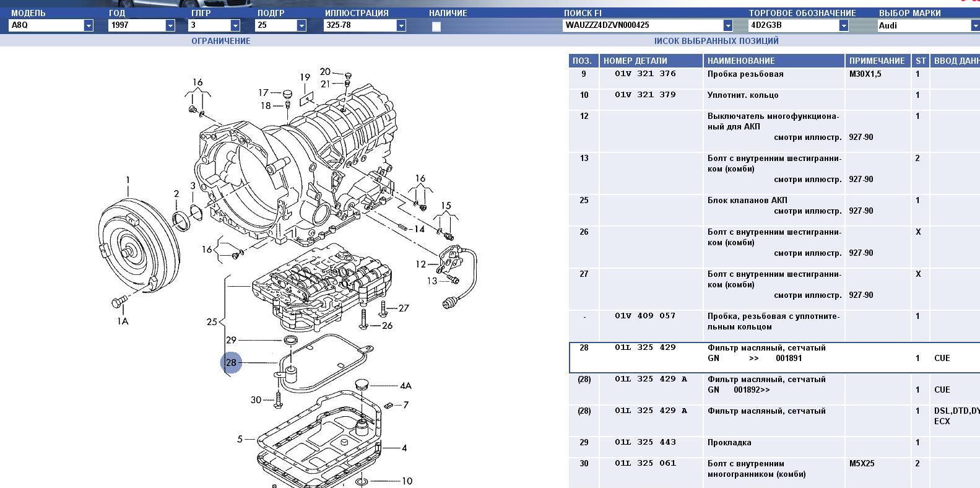Image resolution: width=980 pixels, height=488 pixels.
Task: Open the ОГРАНИЧЕНИЕ tab
Action: pos(220,41)
